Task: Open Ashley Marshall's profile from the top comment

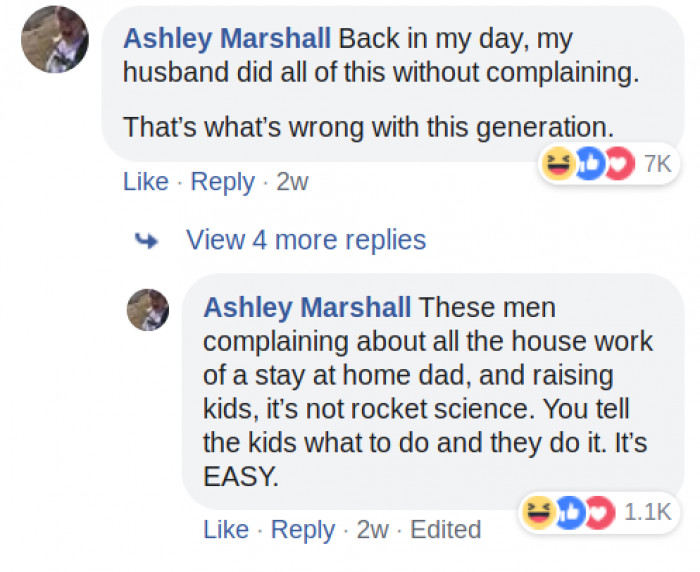Action: coord(226,39)
